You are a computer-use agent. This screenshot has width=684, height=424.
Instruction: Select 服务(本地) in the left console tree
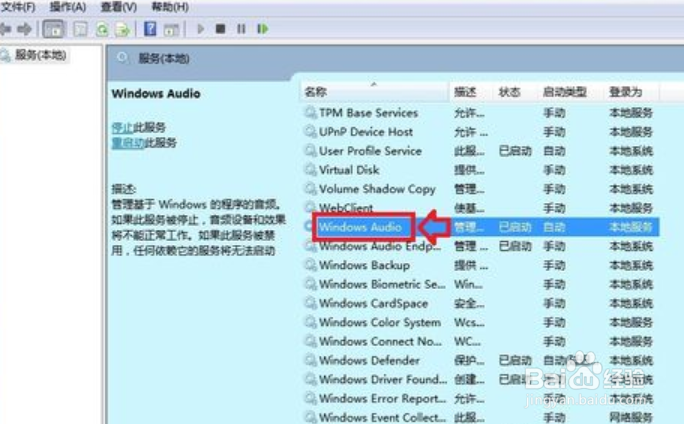click(x=40, y=55)
